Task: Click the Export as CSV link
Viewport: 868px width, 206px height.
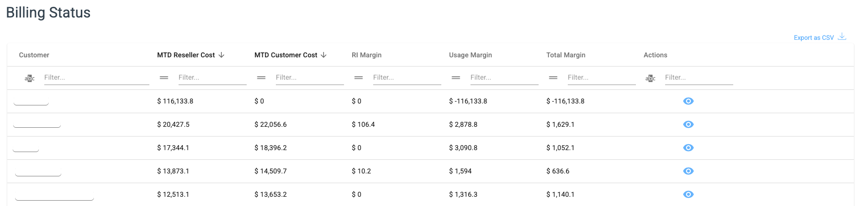Action: [814, 37]
